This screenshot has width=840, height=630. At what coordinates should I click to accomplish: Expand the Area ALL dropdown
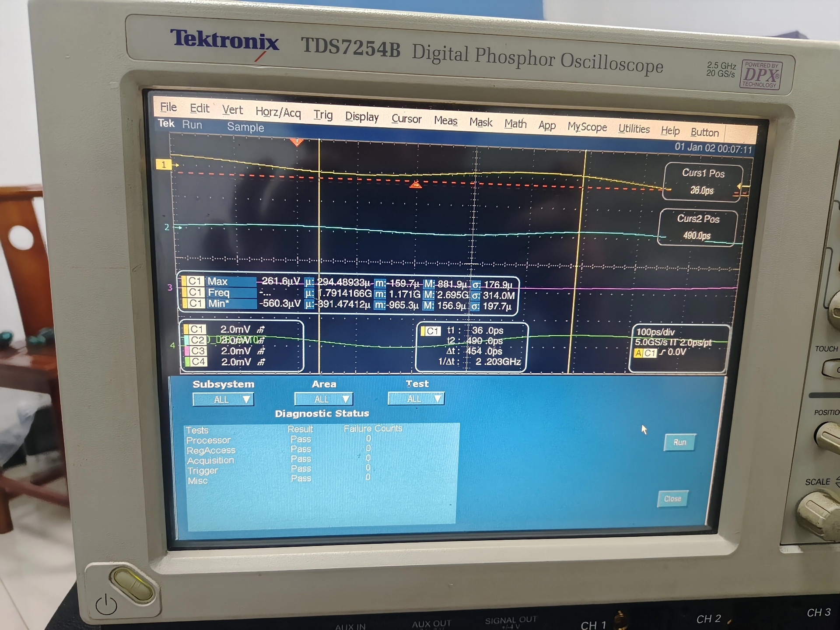pyautogui.click(x=324, y=399)
